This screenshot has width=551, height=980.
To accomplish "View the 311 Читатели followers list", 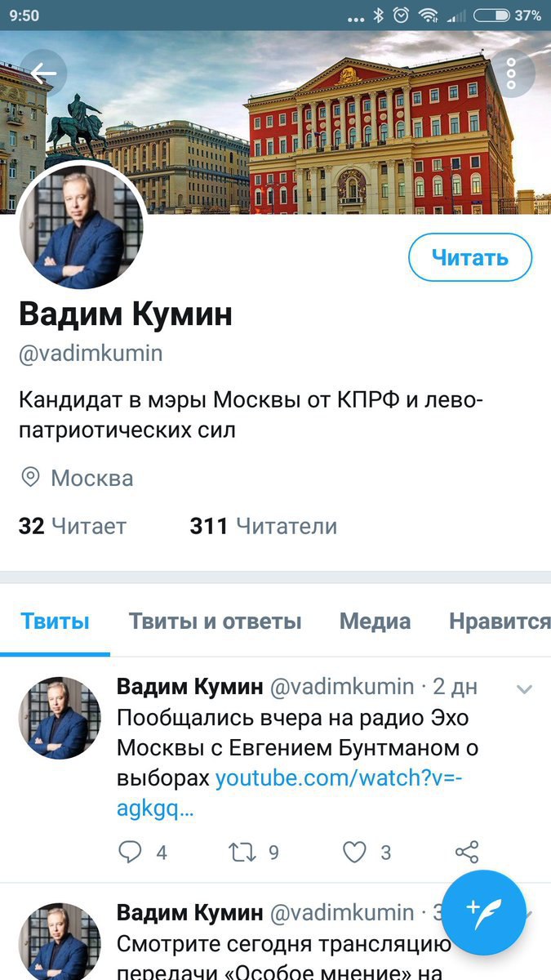I will [263, 526].
